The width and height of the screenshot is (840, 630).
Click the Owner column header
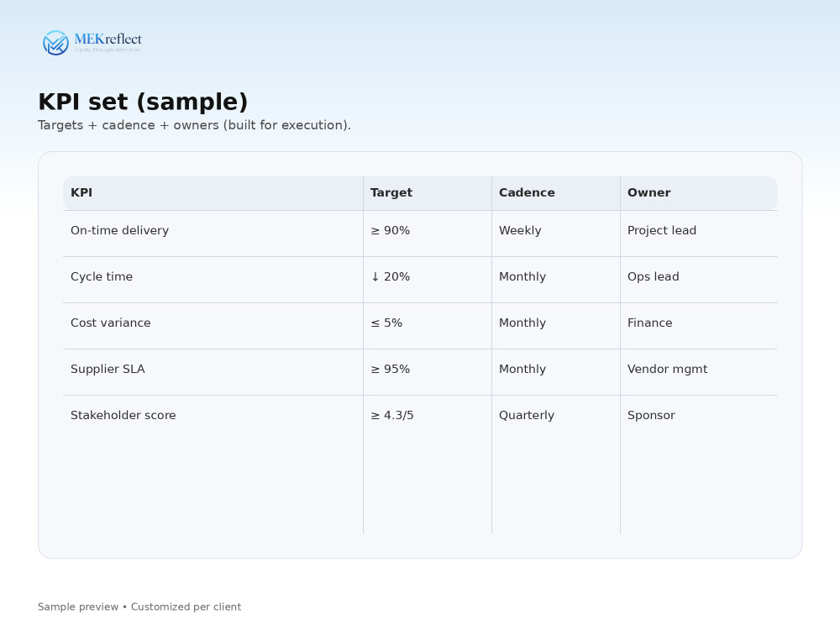coord(699,193)
